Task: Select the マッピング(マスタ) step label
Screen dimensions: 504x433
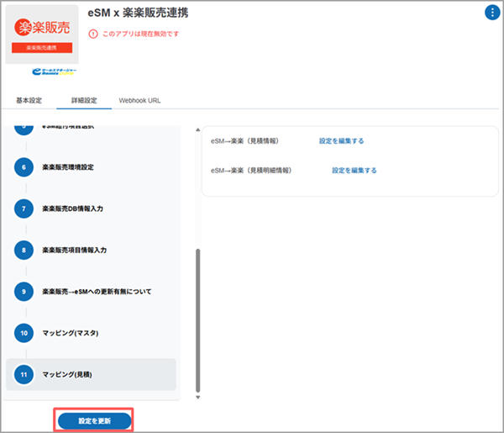Action: click(x=71, y=333)
